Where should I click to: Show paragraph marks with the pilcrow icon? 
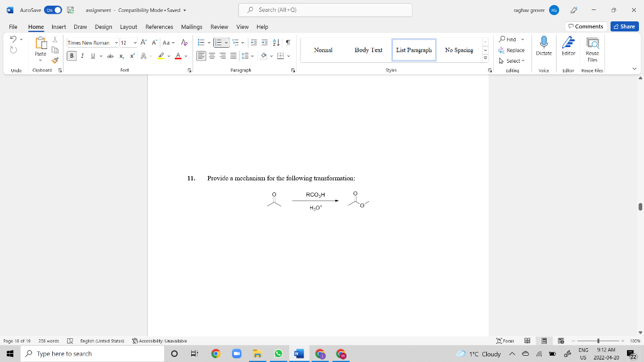pos(287,42)
